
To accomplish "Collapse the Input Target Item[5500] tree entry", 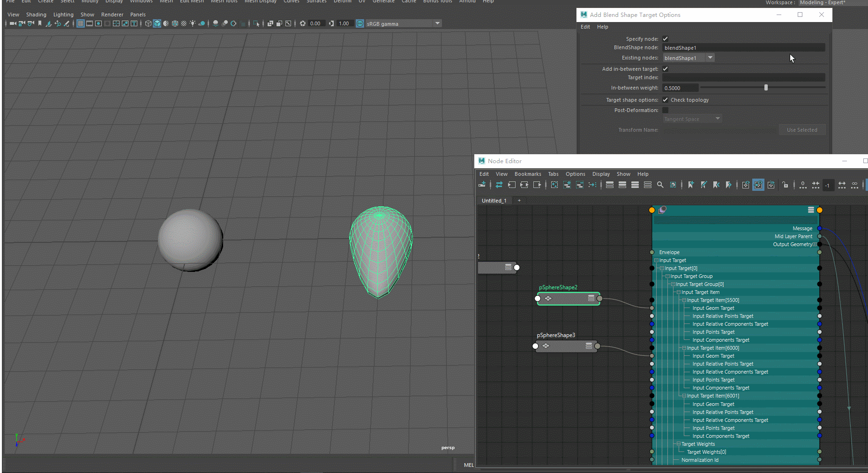I will [x=684, y=300].
